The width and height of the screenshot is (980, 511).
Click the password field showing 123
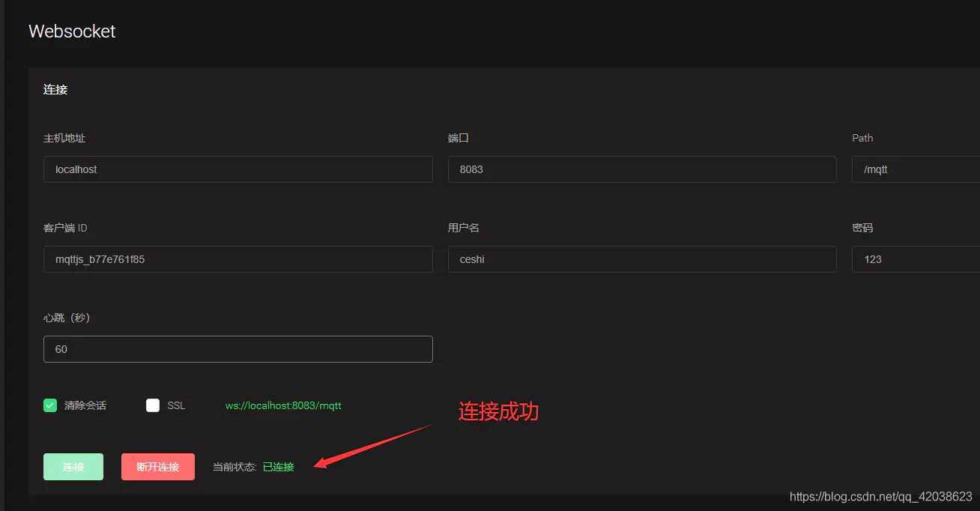pos(916,259)
